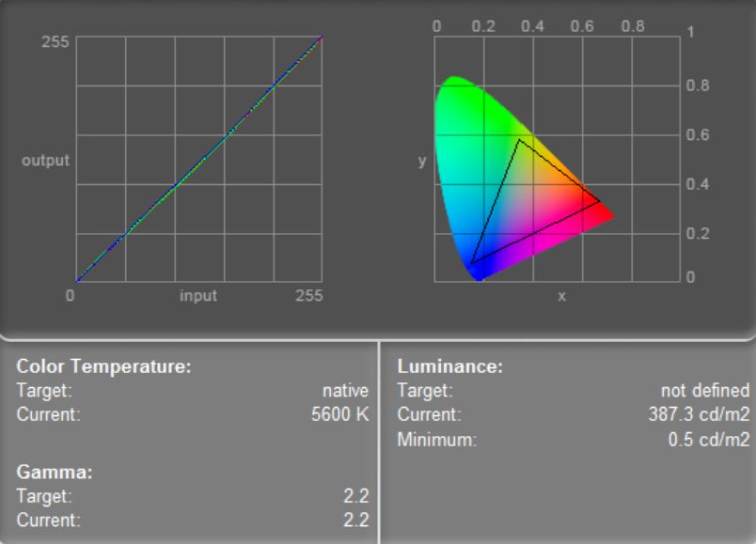Click the top-right end of the curve
756x544 pixels.
pyautogui.click(x=321, y=37)
